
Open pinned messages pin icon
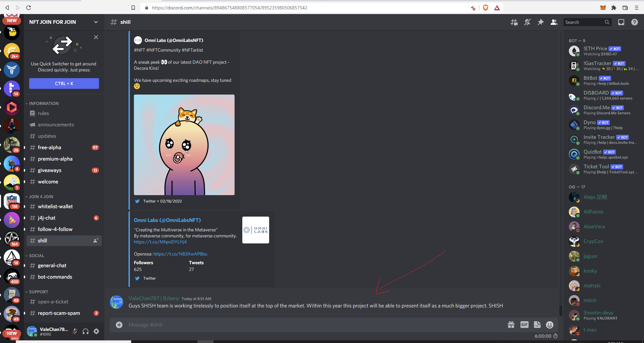click(541, 22)
